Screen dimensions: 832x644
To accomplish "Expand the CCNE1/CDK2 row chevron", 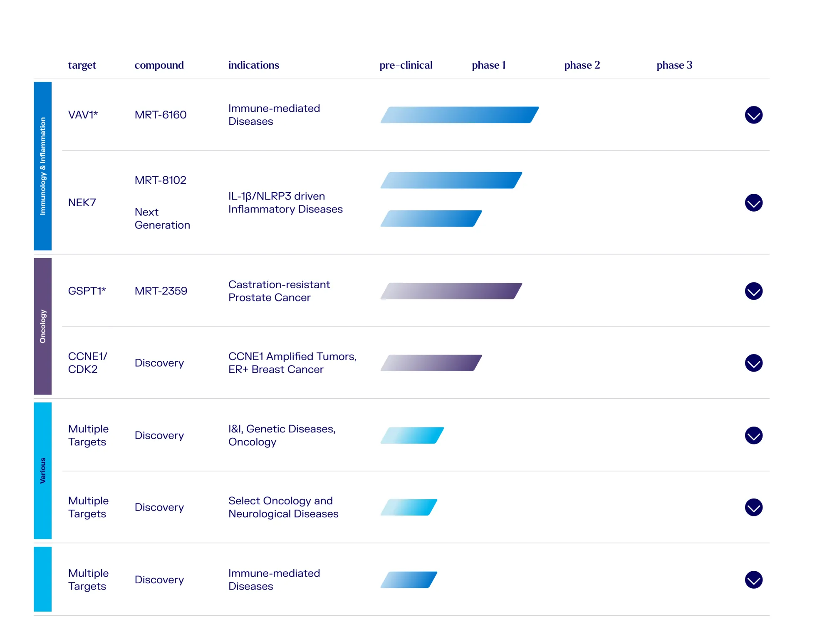I will coord(753,363).
